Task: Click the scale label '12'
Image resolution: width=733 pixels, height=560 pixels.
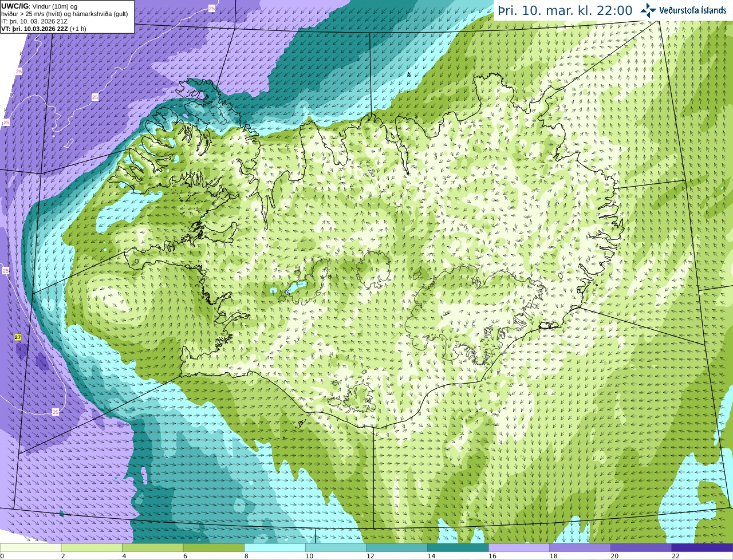Action: click(x=371, y=556)
